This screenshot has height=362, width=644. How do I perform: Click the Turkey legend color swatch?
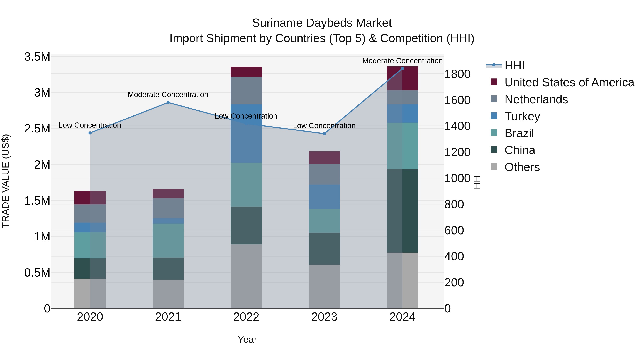pos(494,116)
